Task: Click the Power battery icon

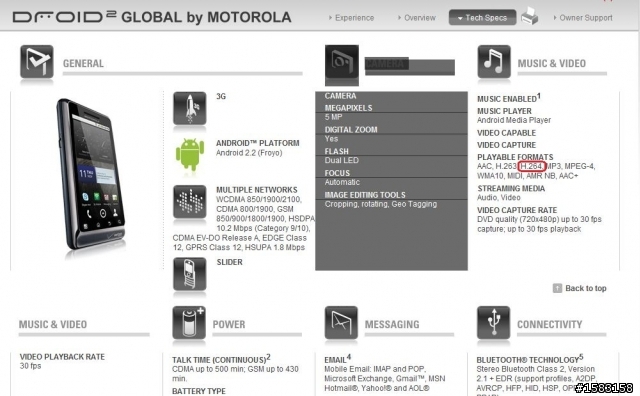Action: click(x=189, y=323)
